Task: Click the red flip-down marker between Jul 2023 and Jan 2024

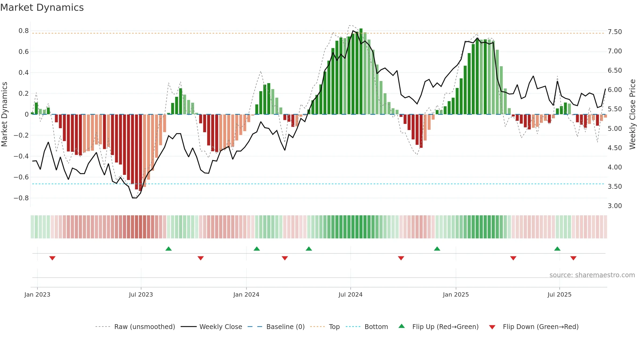Action: 201,258
